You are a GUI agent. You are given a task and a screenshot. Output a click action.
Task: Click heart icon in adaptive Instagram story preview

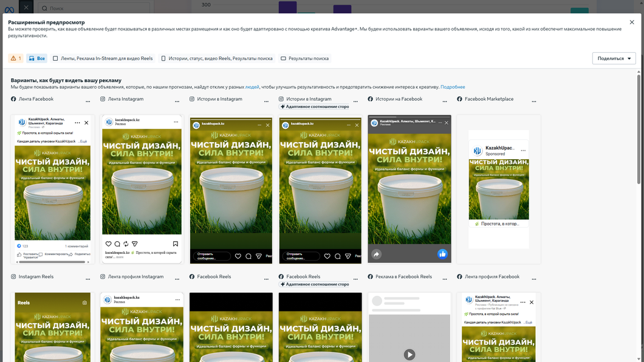(327, 256)
